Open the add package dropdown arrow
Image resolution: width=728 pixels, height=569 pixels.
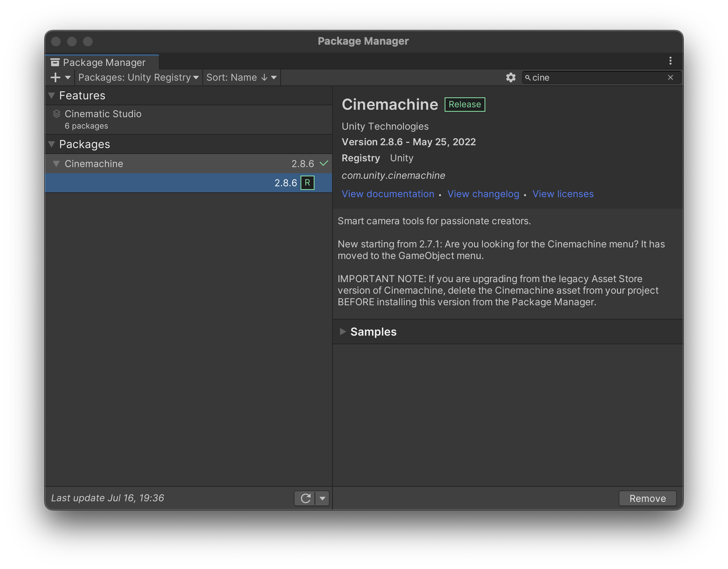(68, 77)
